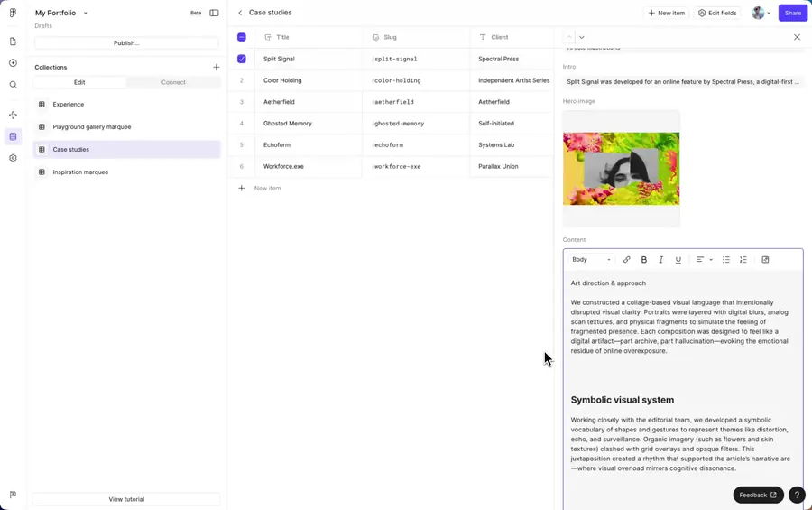812x510 pixels.
Task: Switch to the Connect tab
Action: 173,82
